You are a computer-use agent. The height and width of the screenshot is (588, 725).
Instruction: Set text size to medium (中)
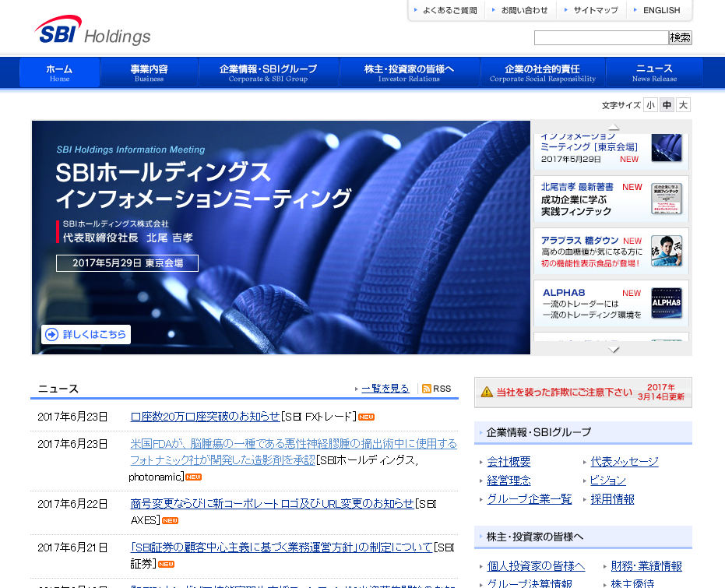(x=667, y=105)
